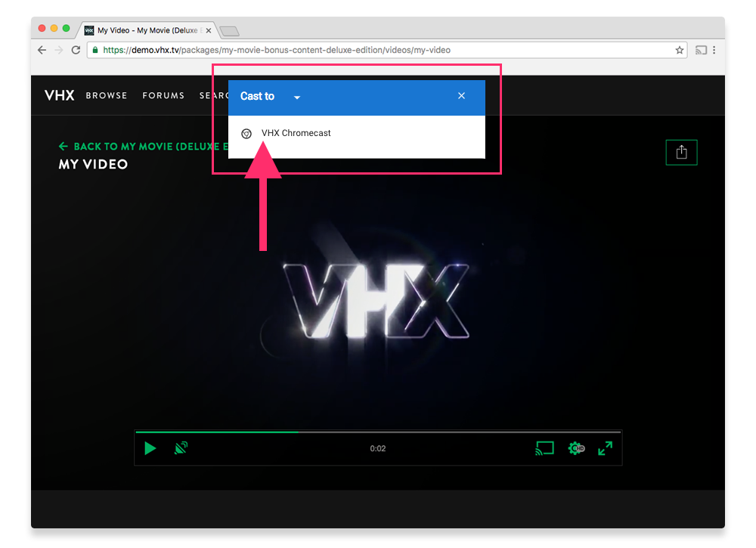Click Chrome's Cast icon in the toolbar
The height and width of the screenshot is (548, 756).
coord(702,50)
